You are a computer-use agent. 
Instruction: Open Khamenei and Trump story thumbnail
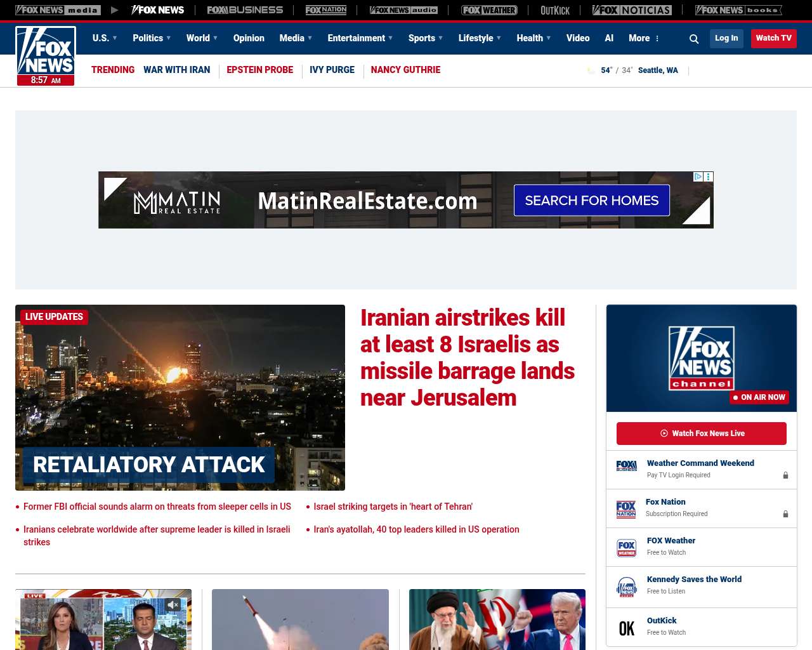point(497,620)
